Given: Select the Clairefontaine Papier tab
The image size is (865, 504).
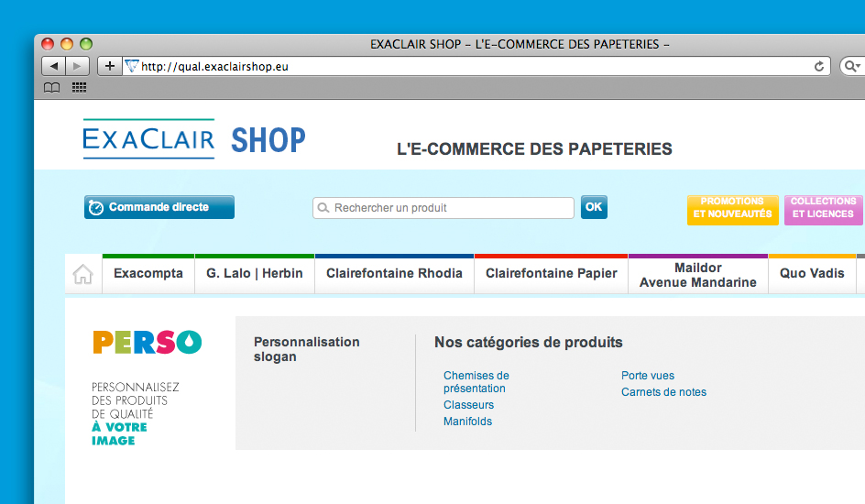Looking at the screenshot, I should coord(552,273).
